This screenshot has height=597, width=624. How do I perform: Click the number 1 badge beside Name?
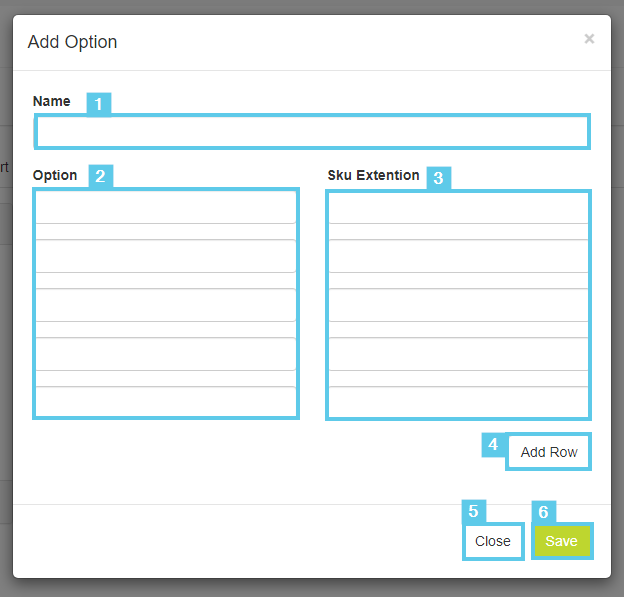click(98, 104)
